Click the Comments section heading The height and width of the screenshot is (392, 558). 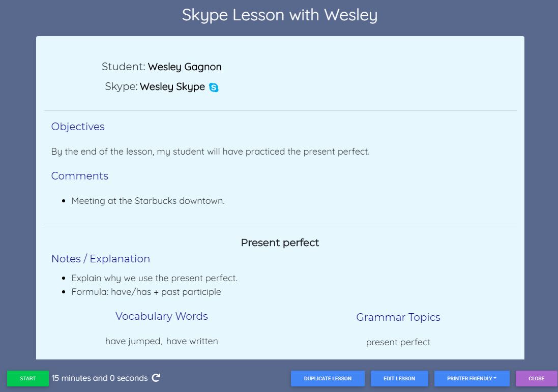[79, 176]
